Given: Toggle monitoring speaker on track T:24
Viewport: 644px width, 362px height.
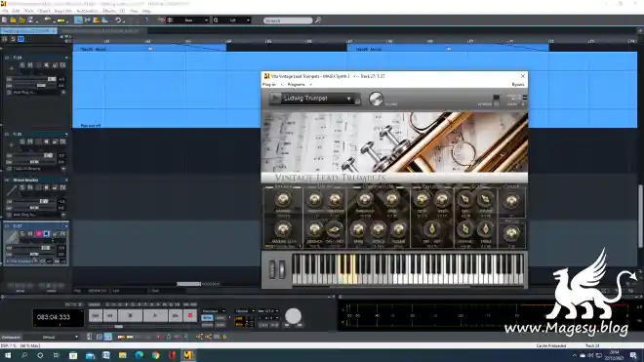Looking at the screenshot, I should (x=47, y=65).
